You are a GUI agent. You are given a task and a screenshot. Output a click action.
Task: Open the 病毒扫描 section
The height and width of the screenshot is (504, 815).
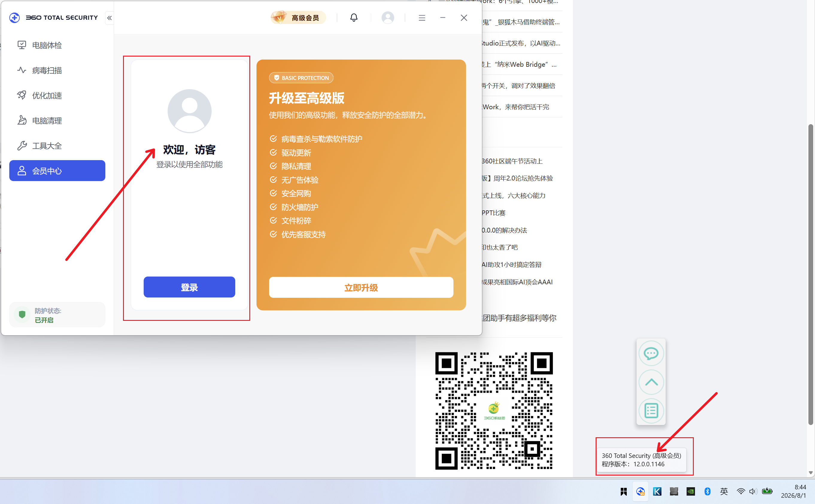pos(57,70)
